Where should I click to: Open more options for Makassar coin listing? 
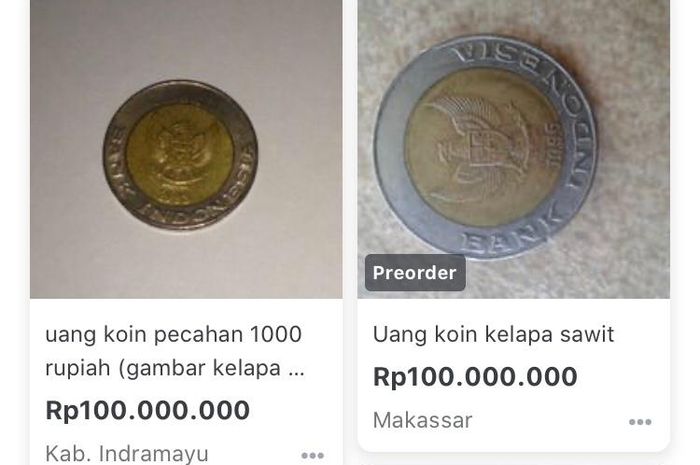(640, 422)
